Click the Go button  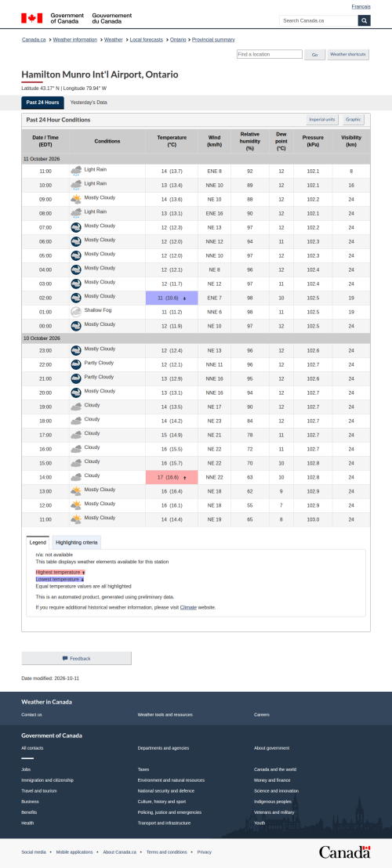point(314,55)
